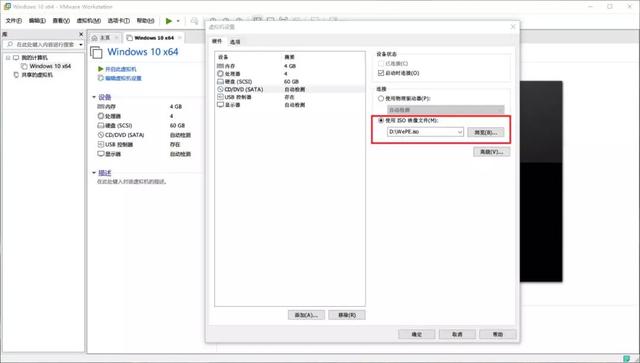Click the 浏览(B)... Browse button
Viewport: 640px width, 363px height.
pyautogui.click(x=486, y=132)
